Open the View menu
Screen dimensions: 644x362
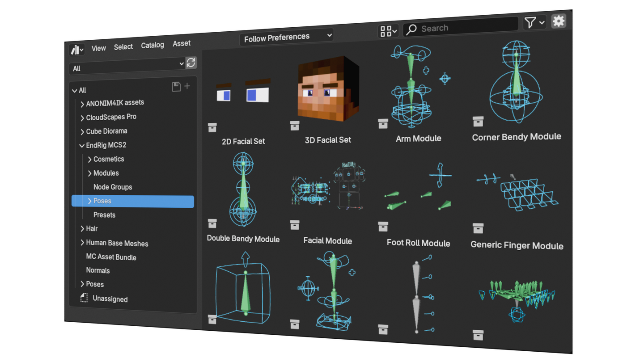(98, 48)
